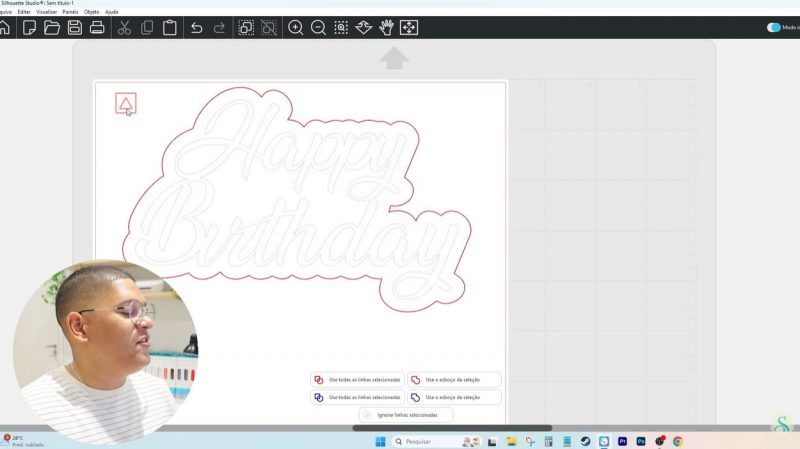
Task: Zoom out of the canvas
Action: (x=318, y=28)
